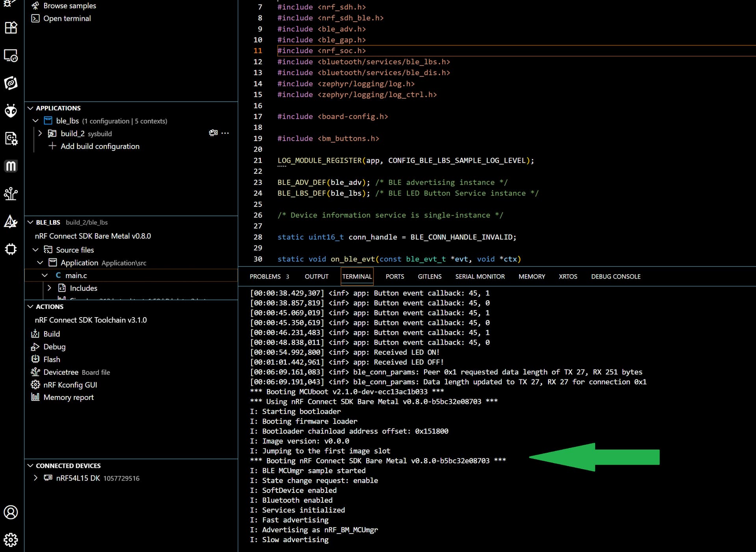This screenshot has height=552, width=756.
Task: Click the plus icon for Add build configuration
Action: pos(52,146)
